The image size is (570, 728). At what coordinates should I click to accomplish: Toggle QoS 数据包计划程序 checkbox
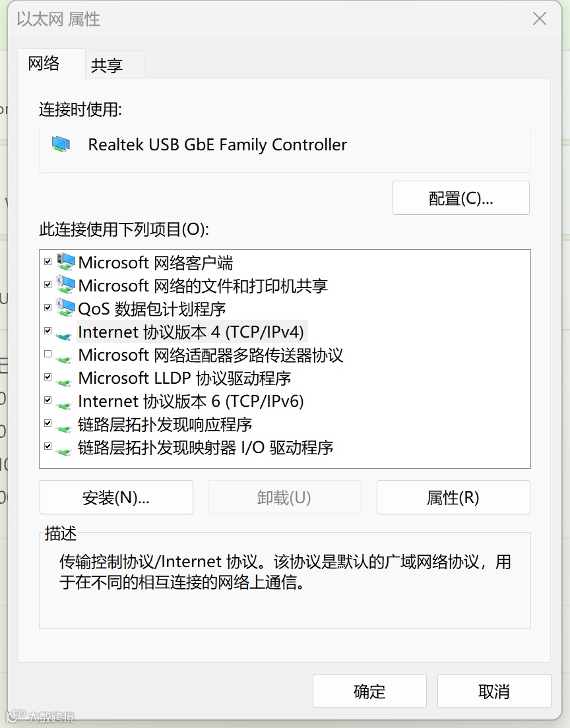pyautogui.click(x=48, y=307)
